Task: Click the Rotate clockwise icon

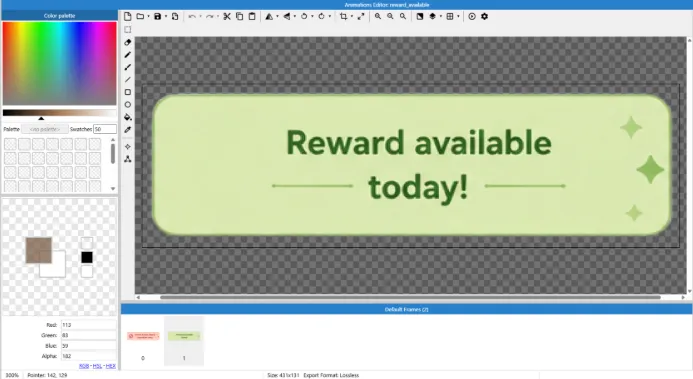Action: 321,16
